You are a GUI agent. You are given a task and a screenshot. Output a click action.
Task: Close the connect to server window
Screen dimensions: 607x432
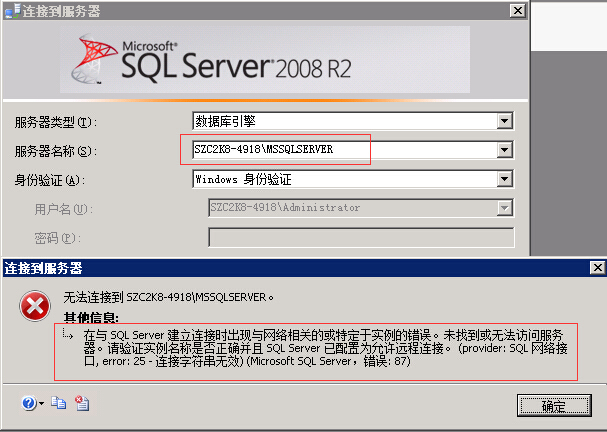(516, 9)
